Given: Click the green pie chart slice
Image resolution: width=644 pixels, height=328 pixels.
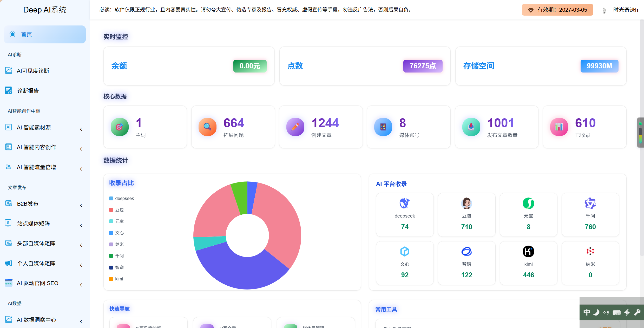Looking at the screenshot, I should click(x=240, y=198).
